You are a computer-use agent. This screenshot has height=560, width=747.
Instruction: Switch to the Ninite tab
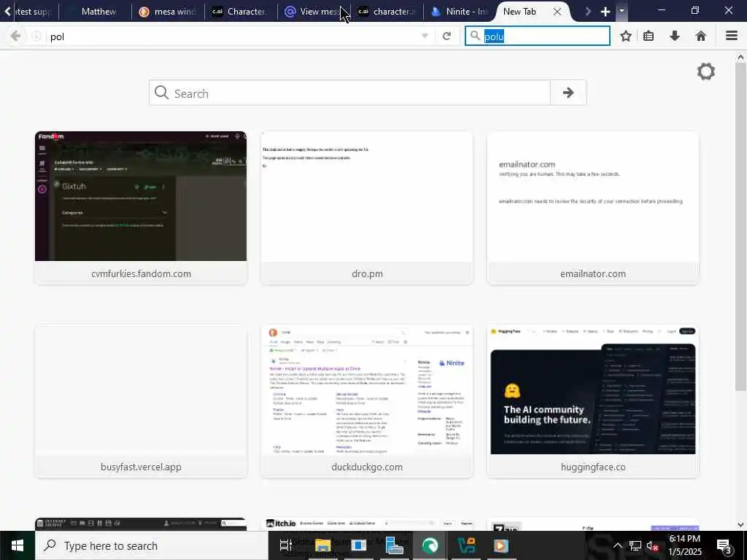pyautogui.click(x=460, y=12)
